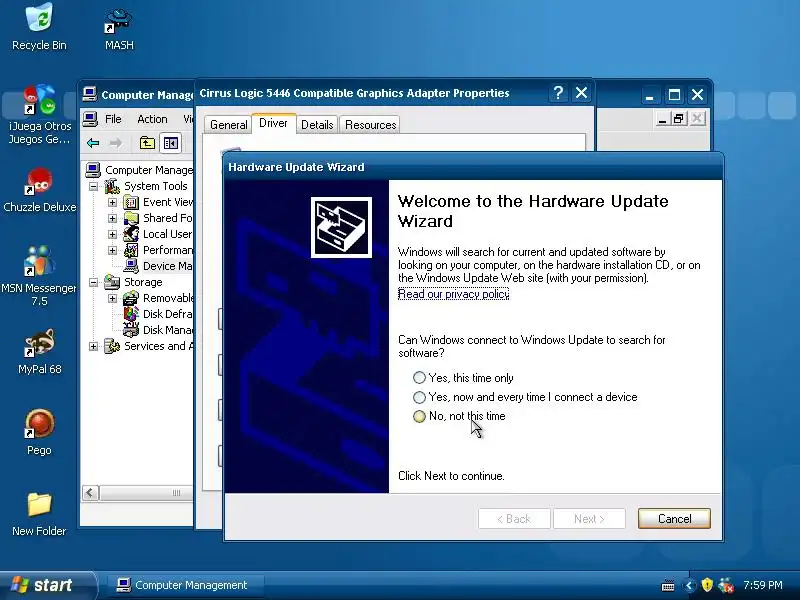Collapse the Storage tree node
This screenshot has width=800, height=600.
tap(93, 282)
